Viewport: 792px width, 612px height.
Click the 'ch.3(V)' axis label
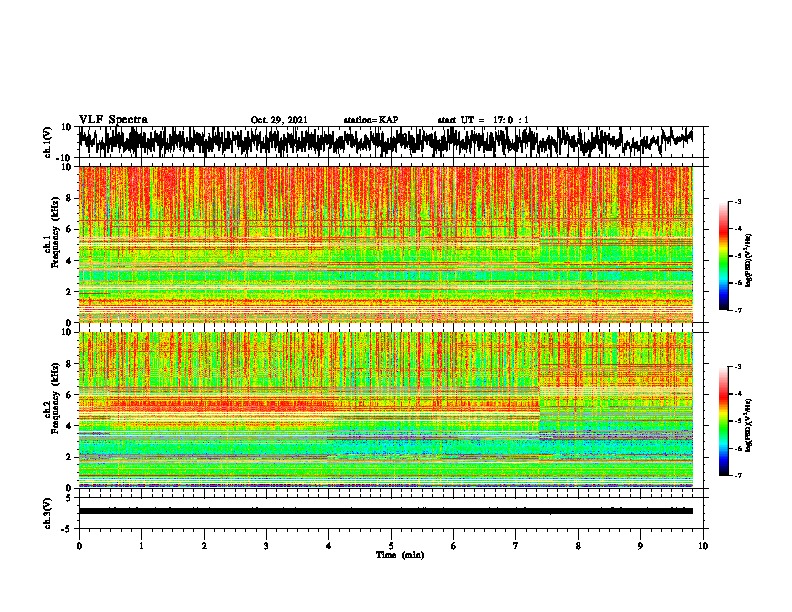click(x=48, y=513)
